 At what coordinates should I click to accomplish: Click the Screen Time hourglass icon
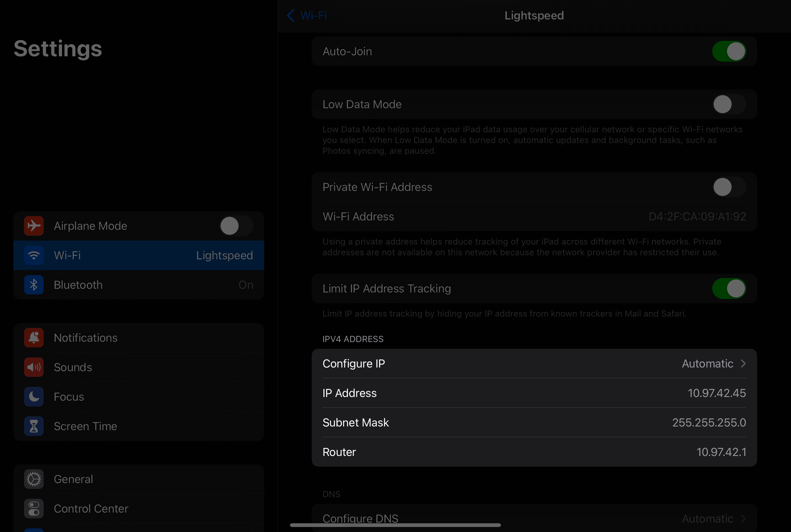click(34, 426)
